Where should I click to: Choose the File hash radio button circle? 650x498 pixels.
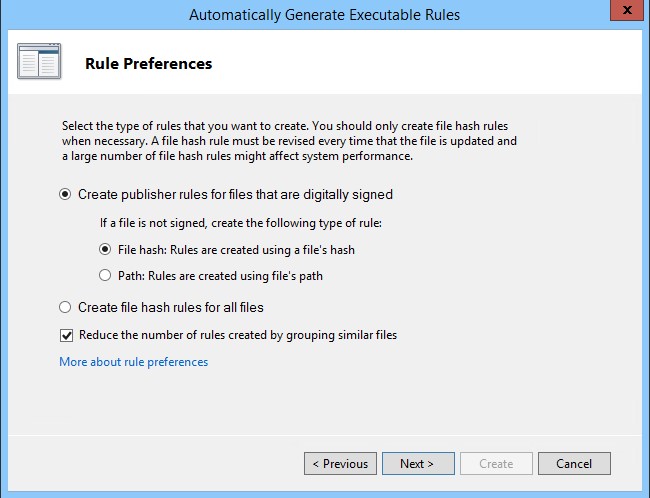tap(105, 250)
